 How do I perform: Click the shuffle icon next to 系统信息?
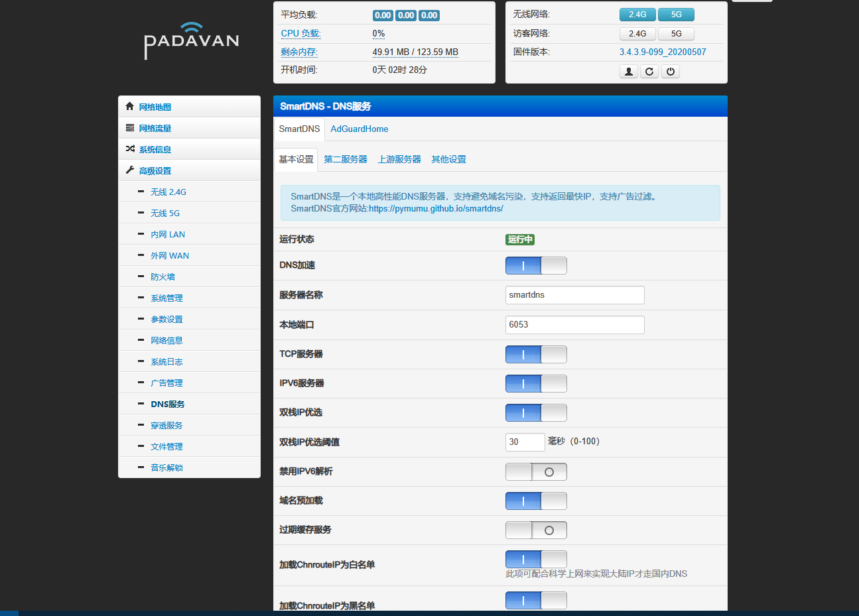[130, 149]
